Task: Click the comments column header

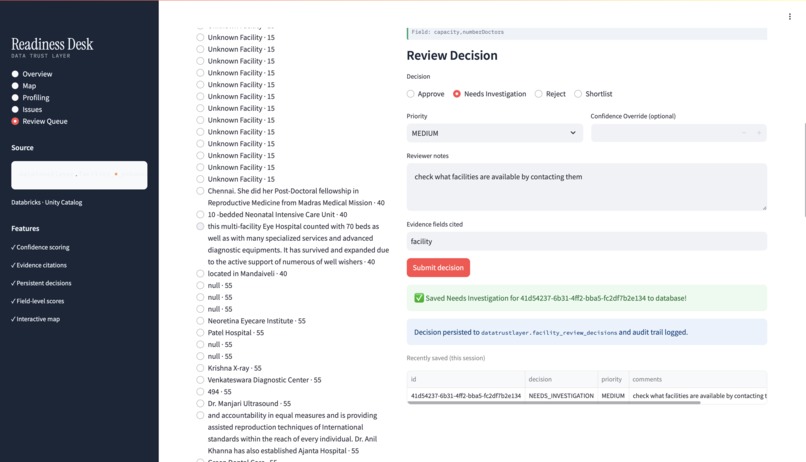Action: click(698, 379)
